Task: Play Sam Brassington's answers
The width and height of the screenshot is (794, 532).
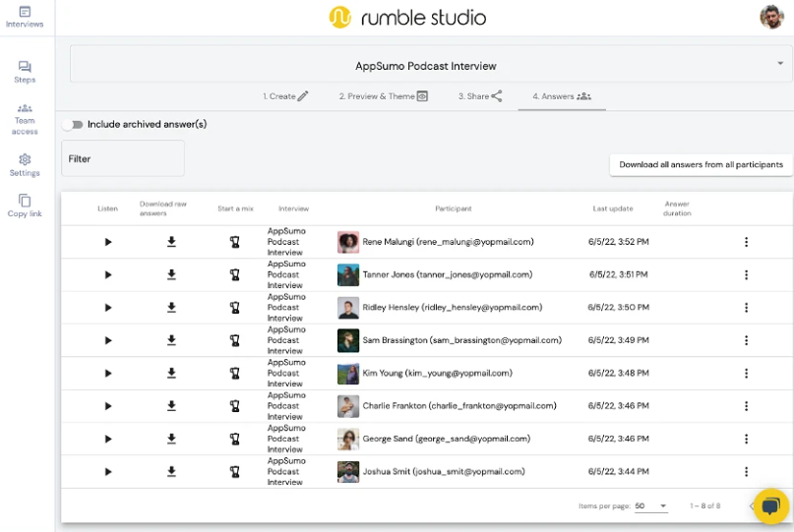Action: [x=108, y=340]
